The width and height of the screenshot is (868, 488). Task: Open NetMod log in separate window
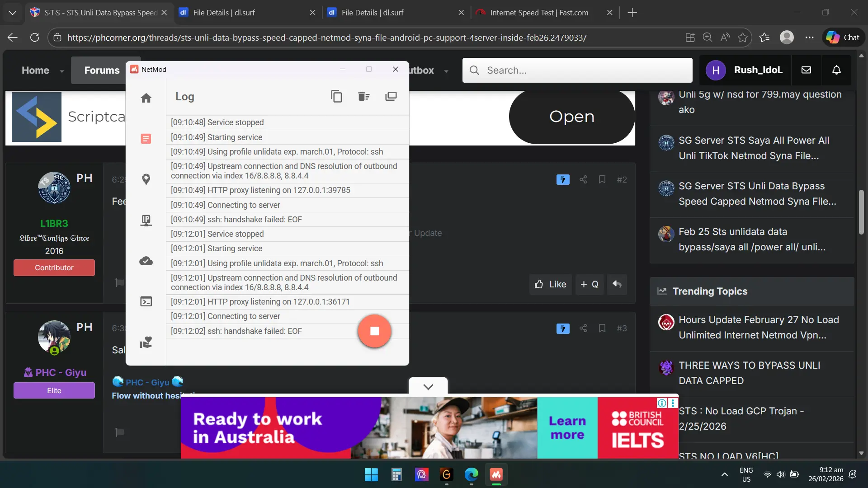pyautogui.click(x=391, y=96)
